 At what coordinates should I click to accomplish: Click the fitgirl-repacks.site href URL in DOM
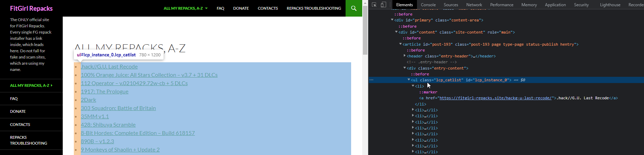coord(495,98)
